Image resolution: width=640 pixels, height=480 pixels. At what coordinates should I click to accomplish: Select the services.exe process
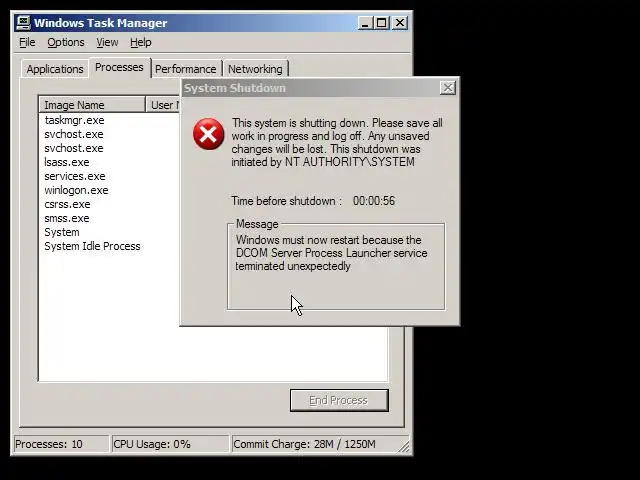click(75, 176)
